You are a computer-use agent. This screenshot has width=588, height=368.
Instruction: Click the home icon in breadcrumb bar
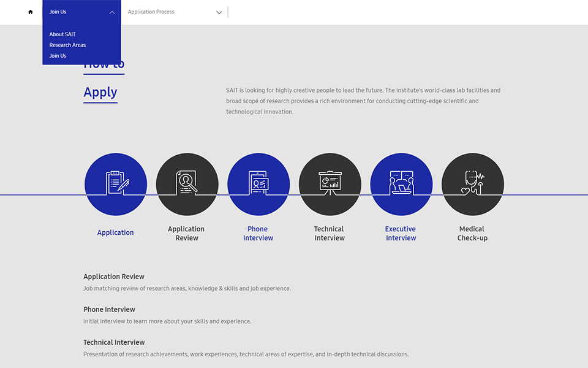pyautogui.click(x=31, y=12)
